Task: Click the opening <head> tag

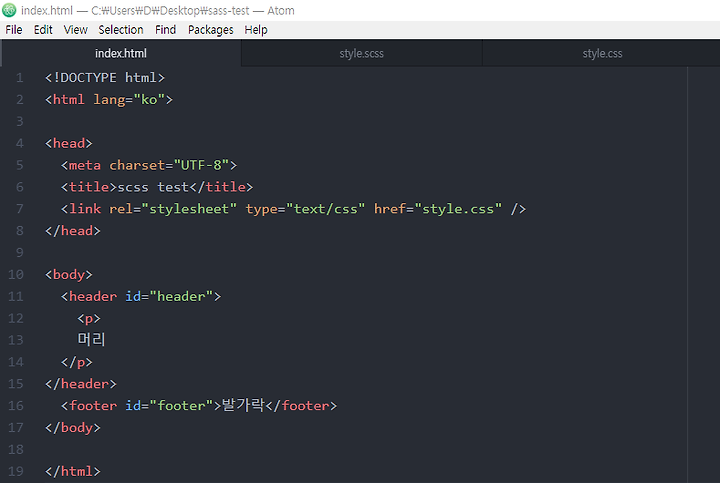Action: 69,143
